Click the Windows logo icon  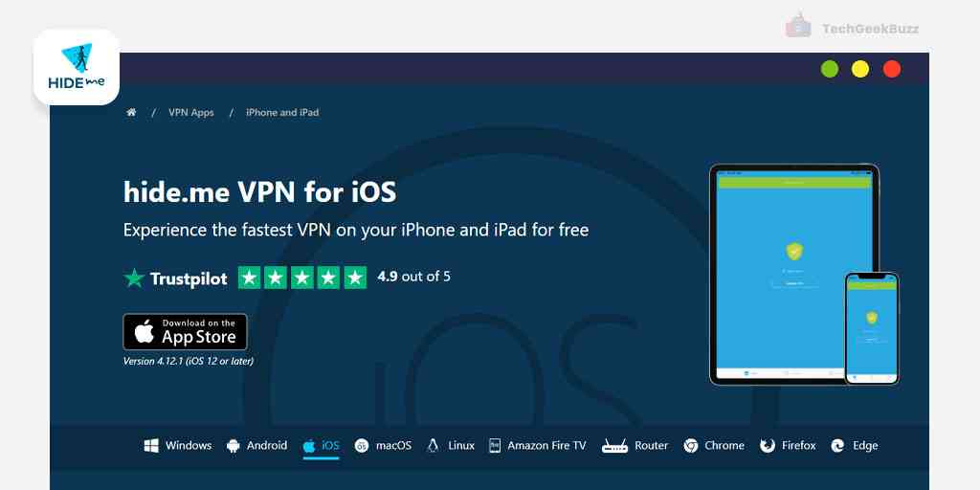[151, 446]
